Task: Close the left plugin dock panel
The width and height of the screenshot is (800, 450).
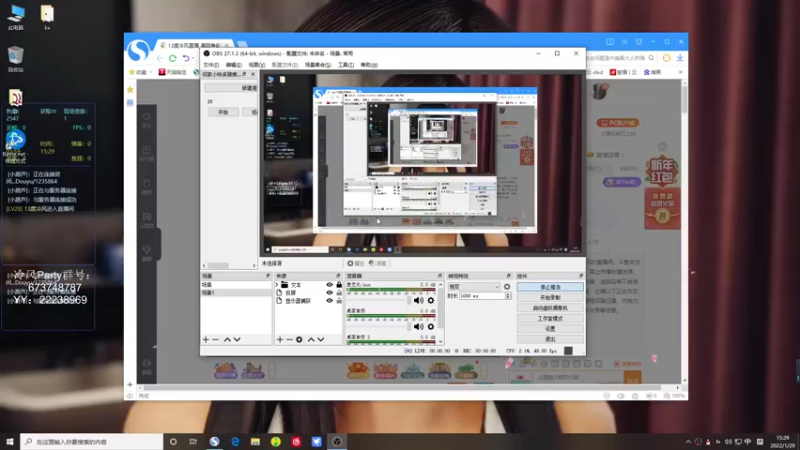Action: tap(253, 74)
